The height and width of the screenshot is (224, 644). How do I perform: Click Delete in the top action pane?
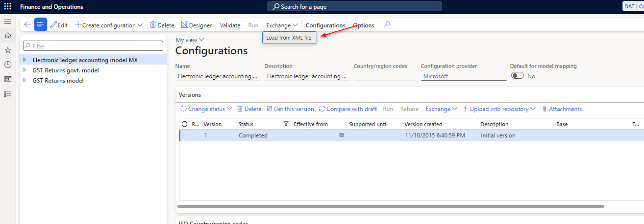(x=162, y=25)
